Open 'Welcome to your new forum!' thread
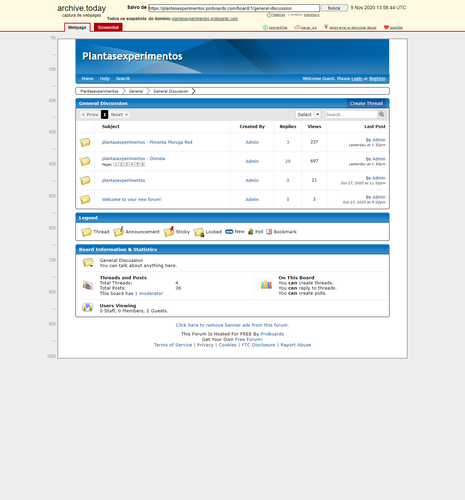 point(132,199)
